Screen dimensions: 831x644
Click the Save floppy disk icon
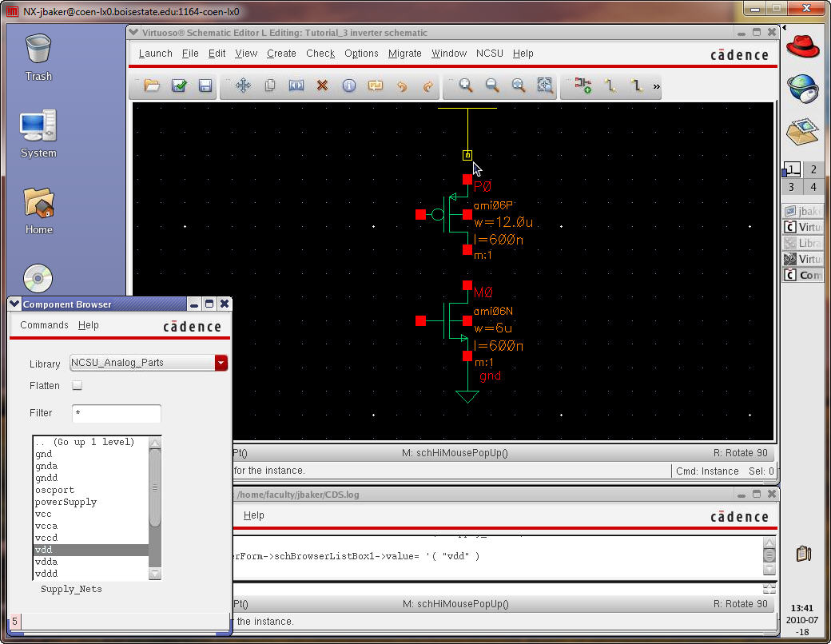pos(205,85)
